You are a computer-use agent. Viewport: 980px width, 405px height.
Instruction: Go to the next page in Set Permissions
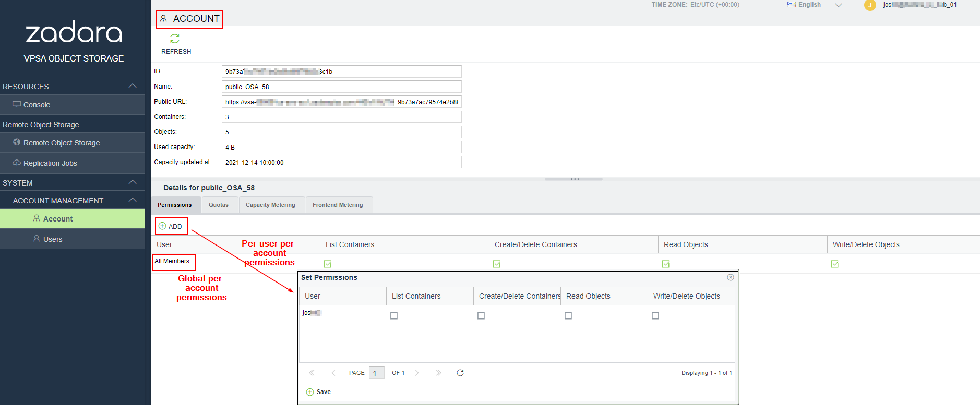(417, 373)
